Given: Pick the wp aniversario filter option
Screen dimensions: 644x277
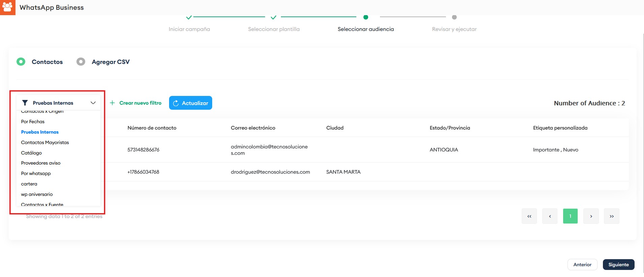Looking at the screenshot, I should 37,194.
